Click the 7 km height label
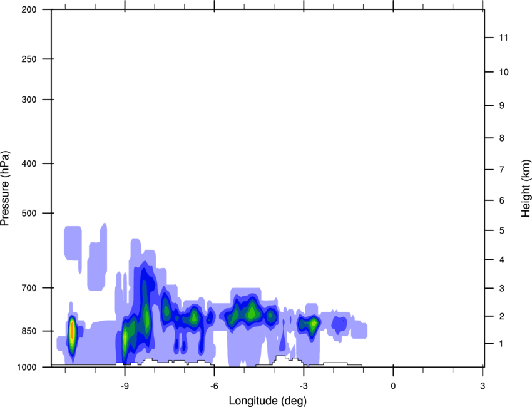Screen dimensions: 532x407 click(502, 170)
